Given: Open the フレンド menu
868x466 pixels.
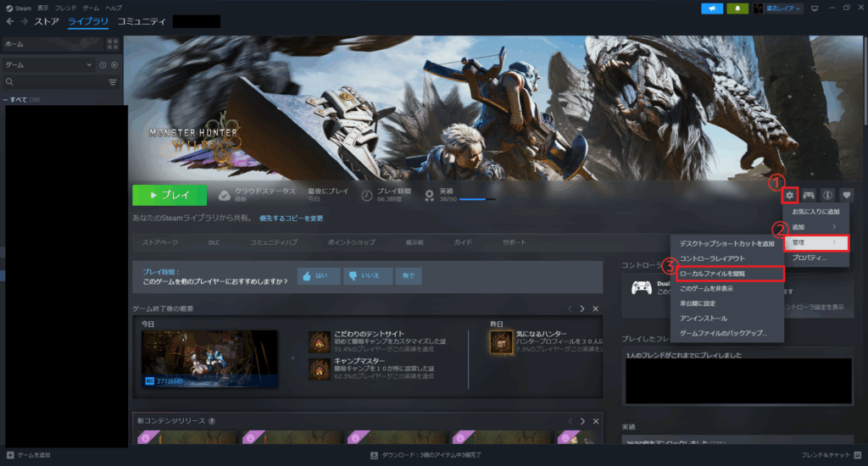Looking at the screenshot, I should pyautogui.click(x=65, y=8).
